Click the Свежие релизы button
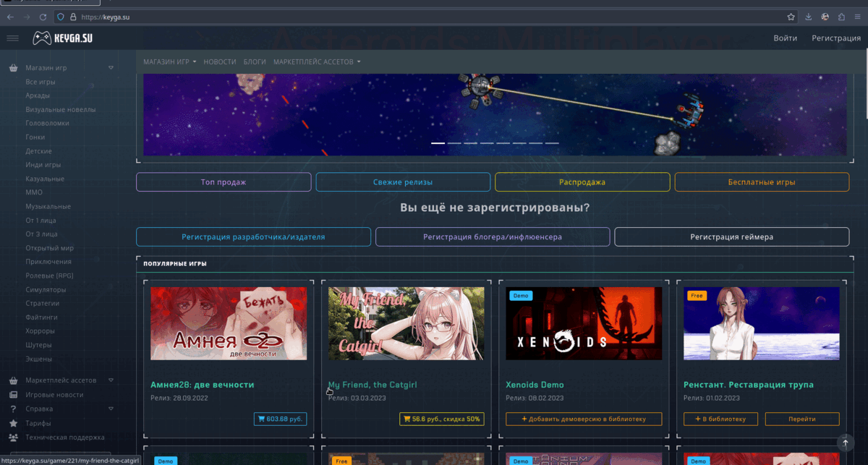The width and height of the screenshot is (868, 465). tap(403, 182)
